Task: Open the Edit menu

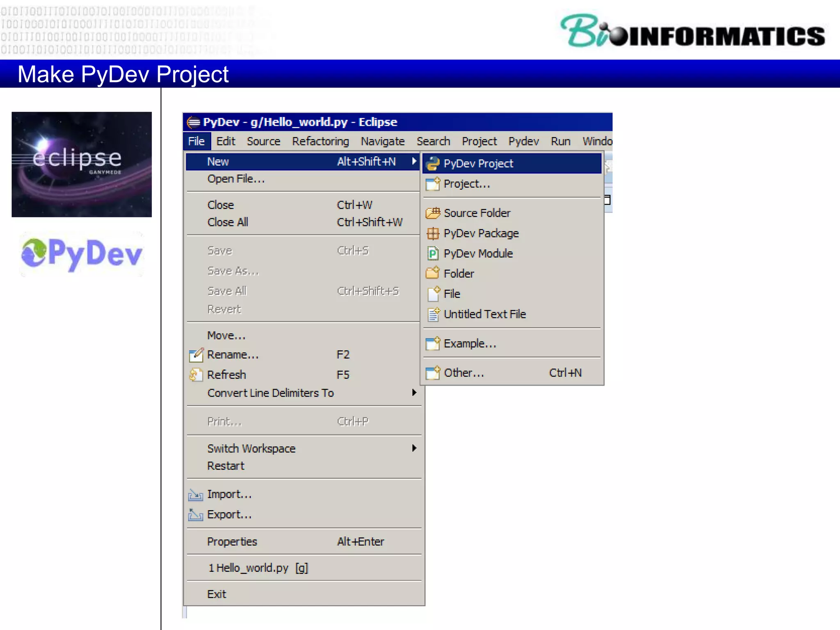Action: click(x=226, y=142)
